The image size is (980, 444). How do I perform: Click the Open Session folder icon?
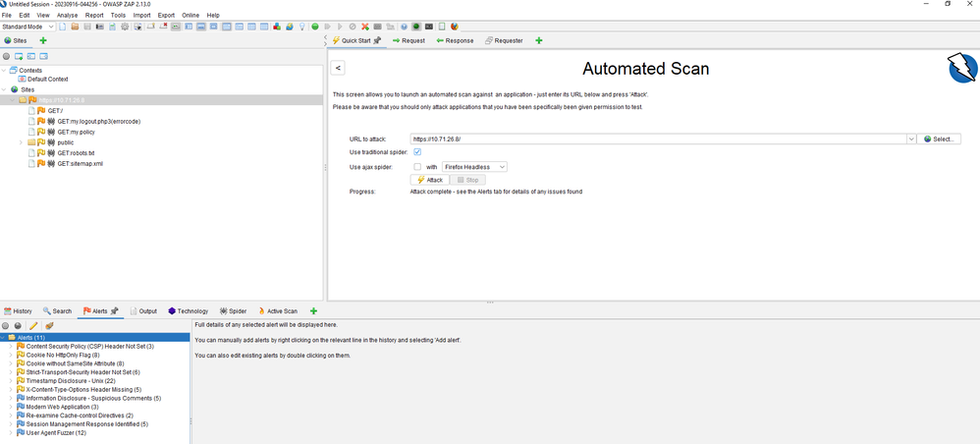pos(75,27)
